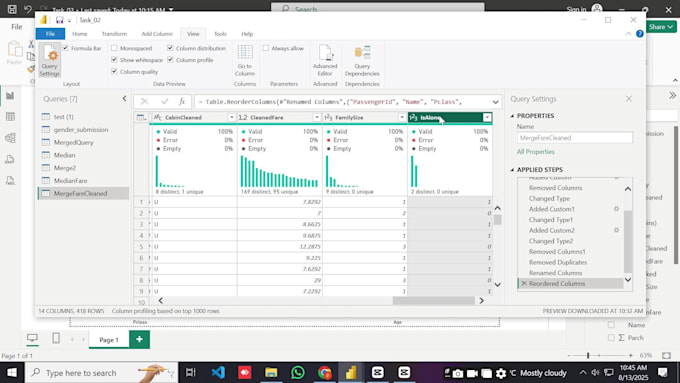The width and height of the screenshot is (680, 383).
Task: Add a new report page
Action: [139, 339]
